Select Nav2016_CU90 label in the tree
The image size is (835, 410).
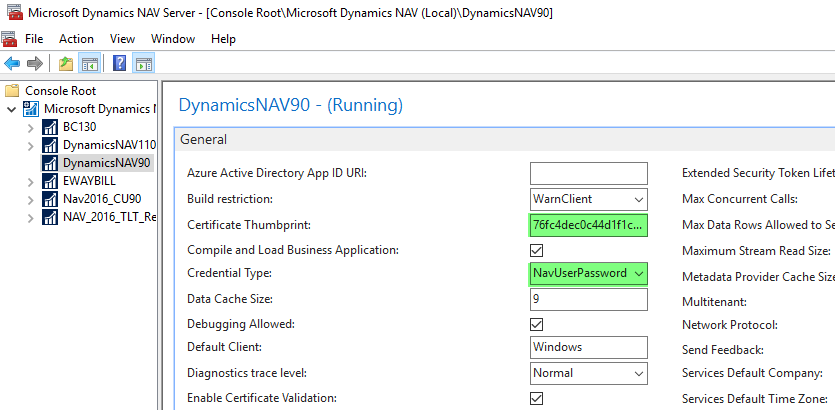(102, 199)
